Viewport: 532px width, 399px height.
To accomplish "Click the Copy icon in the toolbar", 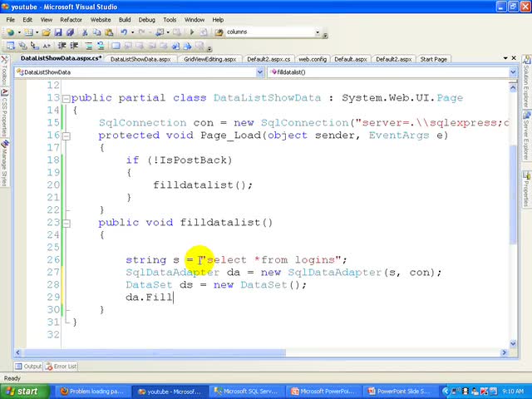I will pos(97,32).
